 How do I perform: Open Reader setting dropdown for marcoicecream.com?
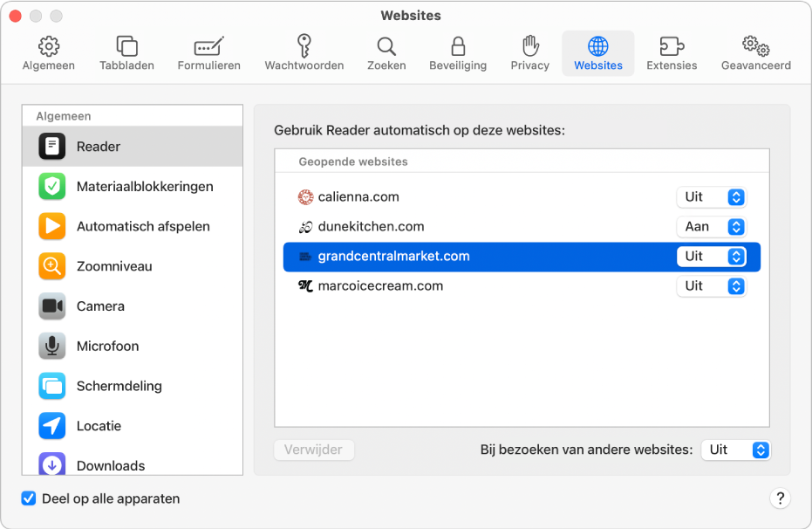[711, 286]
